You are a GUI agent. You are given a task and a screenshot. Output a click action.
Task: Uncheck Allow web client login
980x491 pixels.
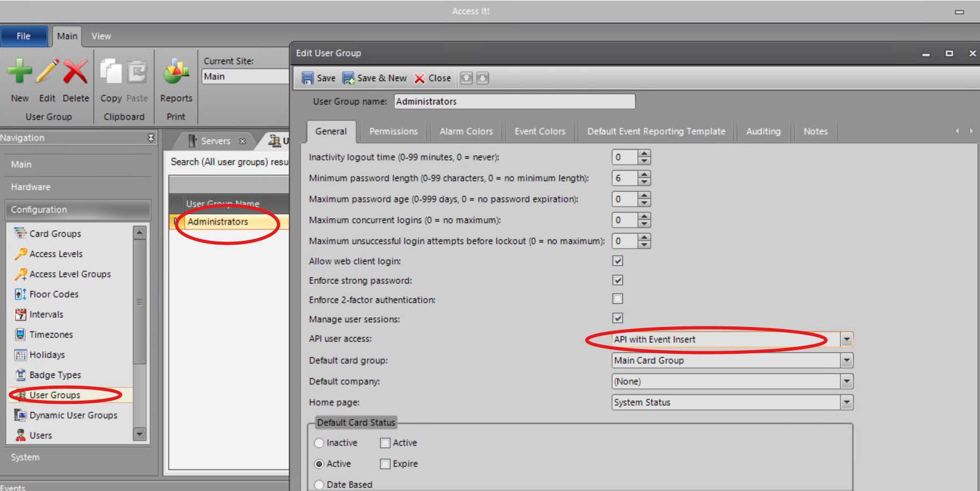[x=617, y=261]
